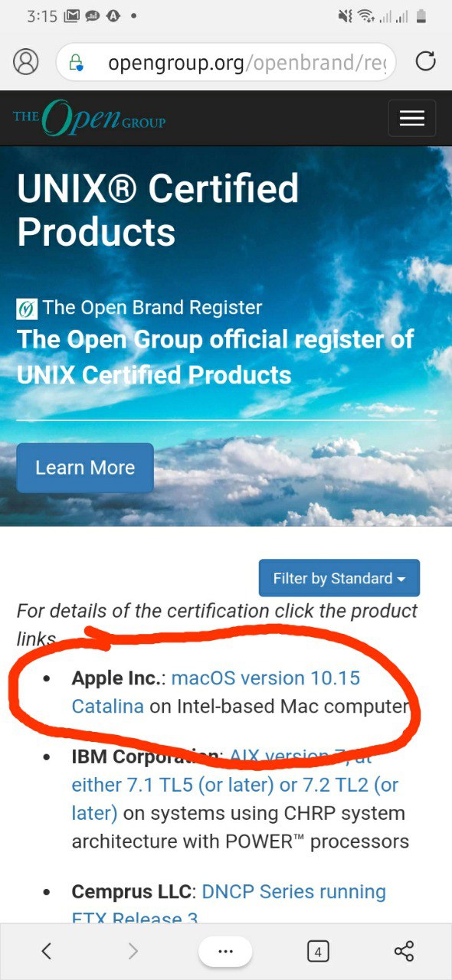
Task: Open the tab switcher showing 4 tabs
Action: (317, 952)
